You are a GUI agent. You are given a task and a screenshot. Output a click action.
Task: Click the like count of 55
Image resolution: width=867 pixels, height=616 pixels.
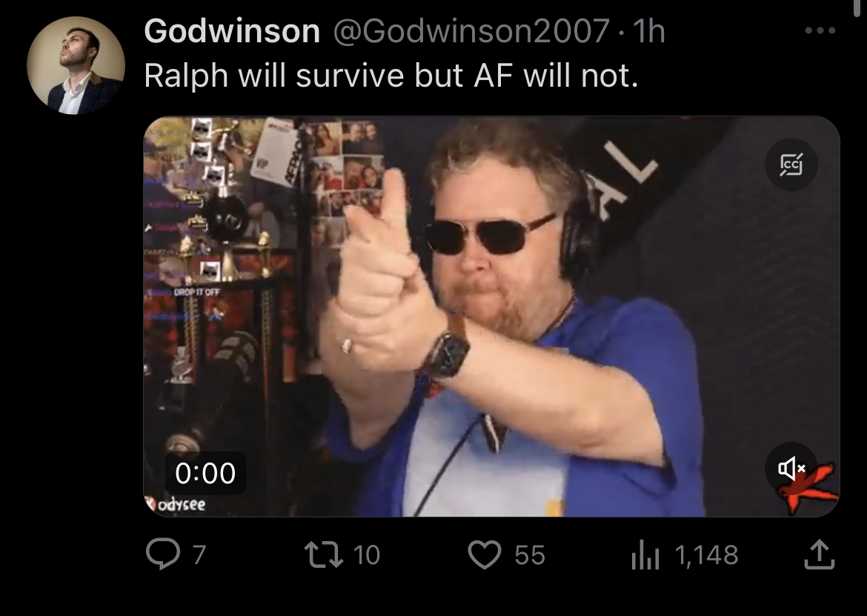530,554
